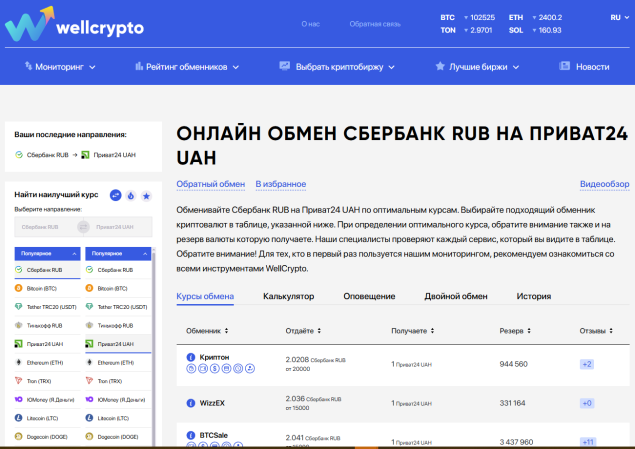Open RU language dropdown
Image resolution: width=635 pixels, height=449 pixels.
click(620, 17)
